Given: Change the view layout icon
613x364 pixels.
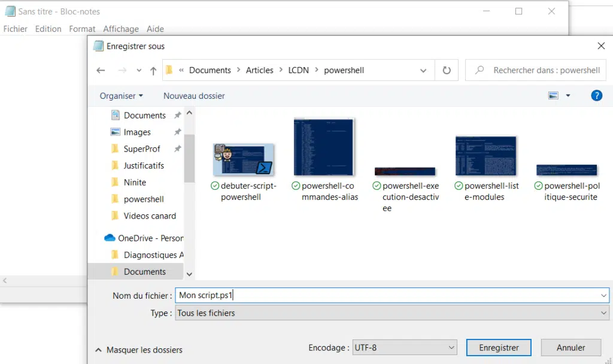Looking at the screenshot, I should point(553,95).
